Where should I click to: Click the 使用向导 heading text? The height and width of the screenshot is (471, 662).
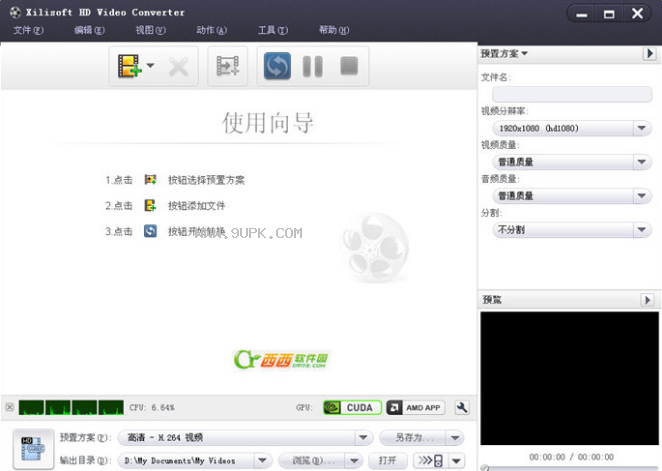[x=268, y=123]
